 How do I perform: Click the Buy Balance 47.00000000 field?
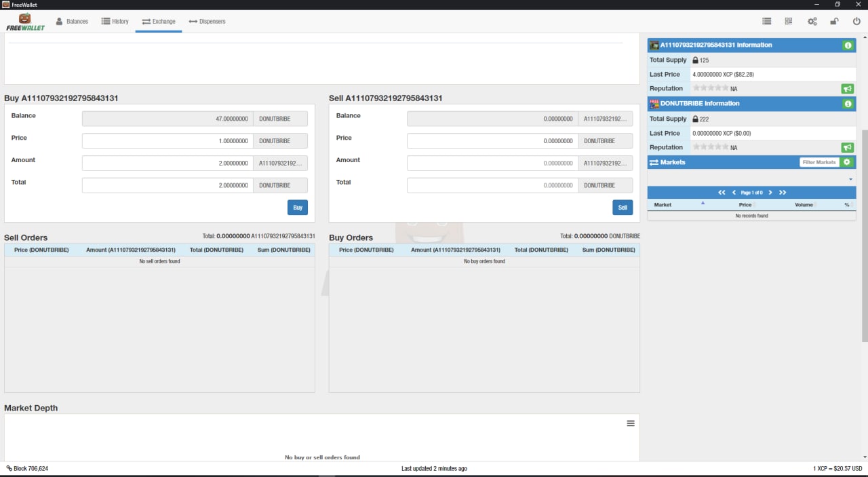(167, 119)
